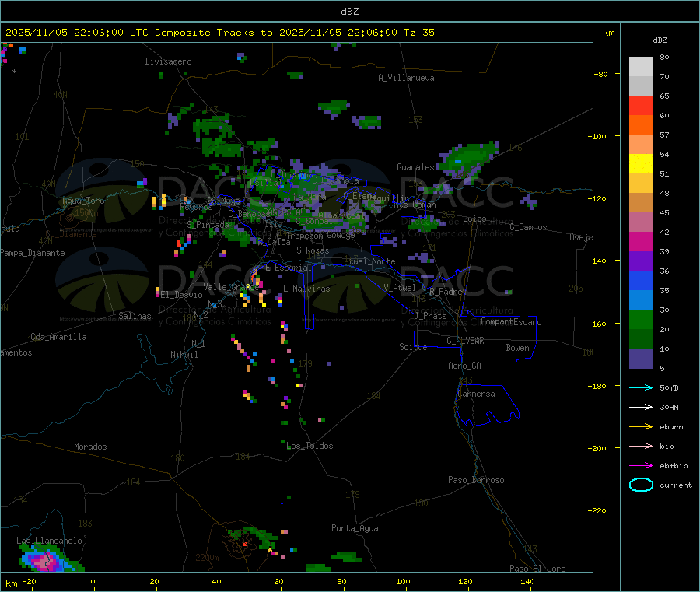Click the green echo cluster near Guadales
This screenshot has width=700, height=592.
pos(469,159)
